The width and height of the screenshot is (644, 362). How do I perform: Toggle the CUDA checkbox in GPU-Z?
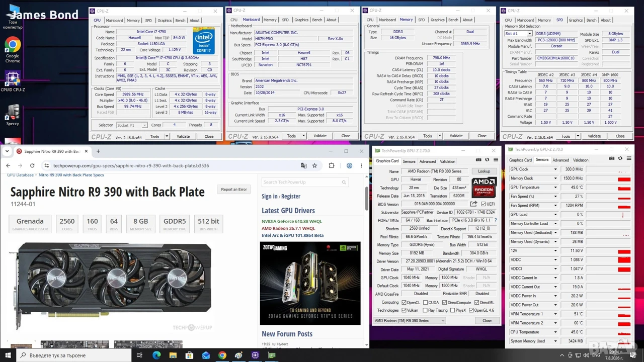click(x=425, y=303)
